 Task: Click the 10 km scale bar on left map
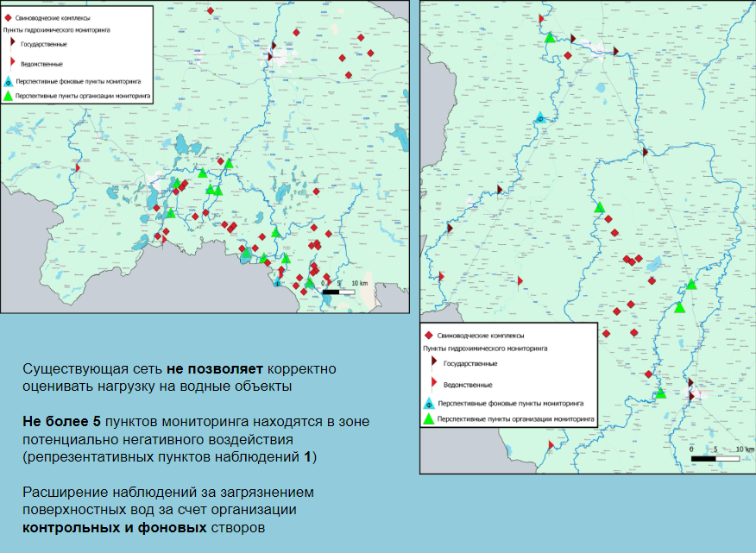338,292
